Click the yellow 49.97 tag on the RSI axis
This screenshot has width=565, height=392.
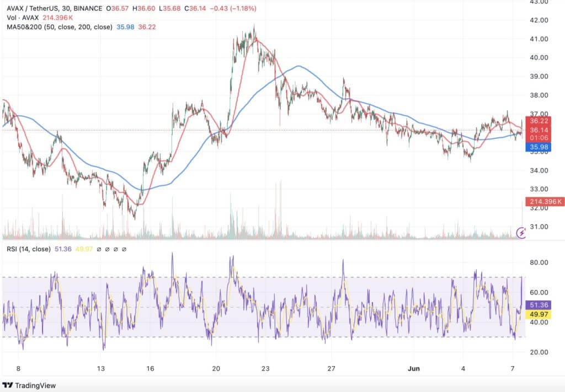(539, 314)
